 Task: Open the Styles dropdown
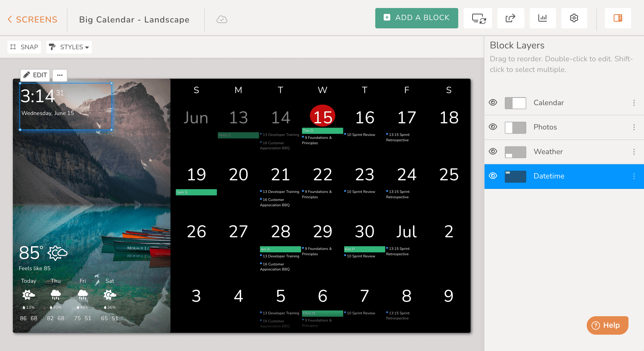point(69,47)
